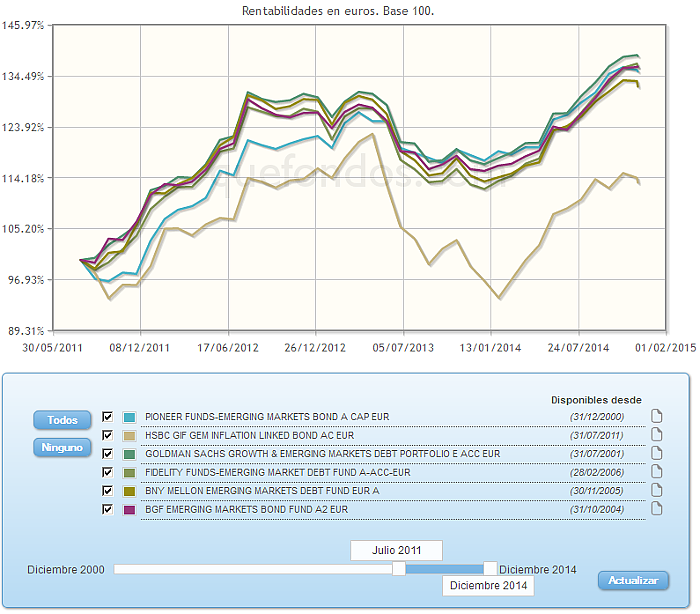Click the date (31/10/2004) for BGF
This screenshot has width=700, height=614.
tap(596, 510)
